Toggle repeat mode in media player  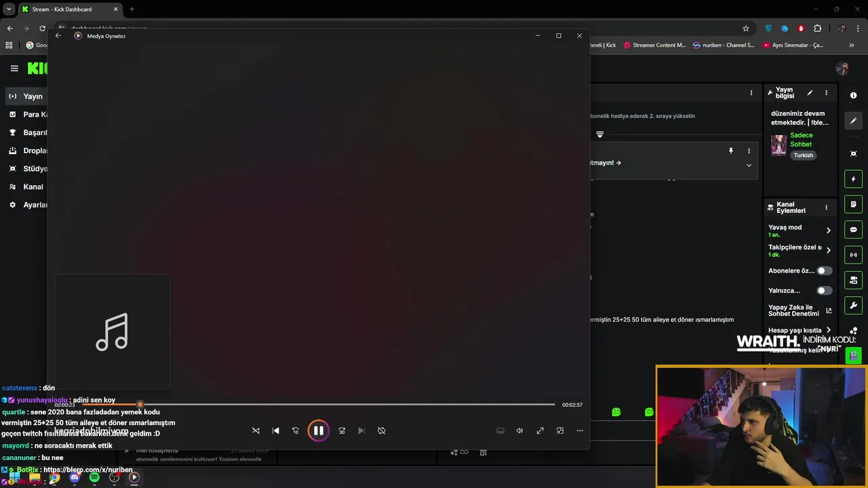click(x=381, y=430)
